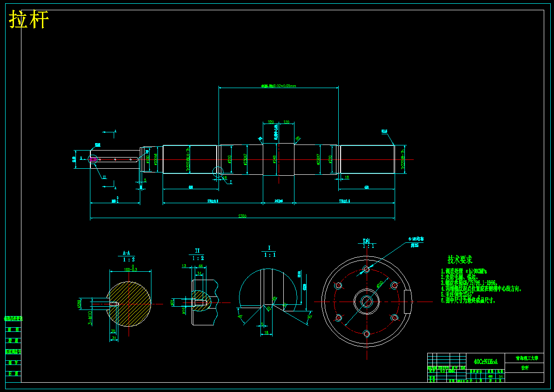554x392 pixels.
Task: Select the Ø200h8 diameter dimension
Action: coord(156,159)
